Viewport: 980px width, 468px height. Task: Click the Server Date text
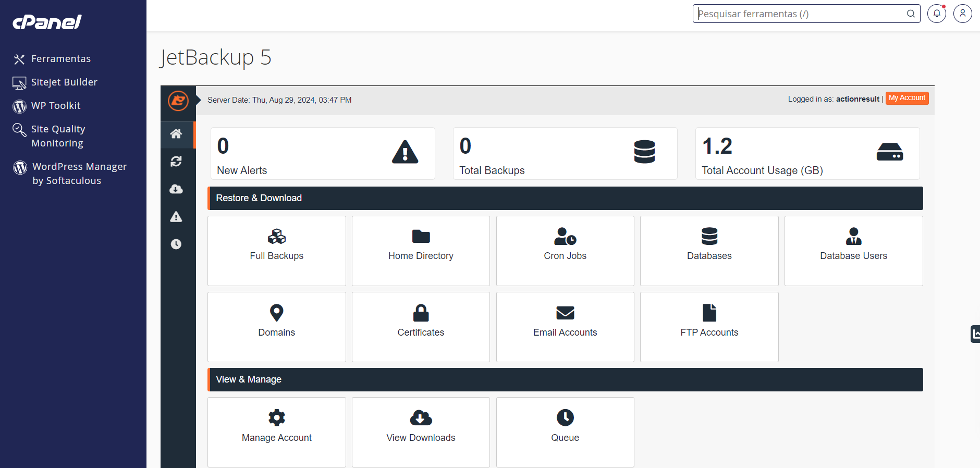[x=279, y=100]
